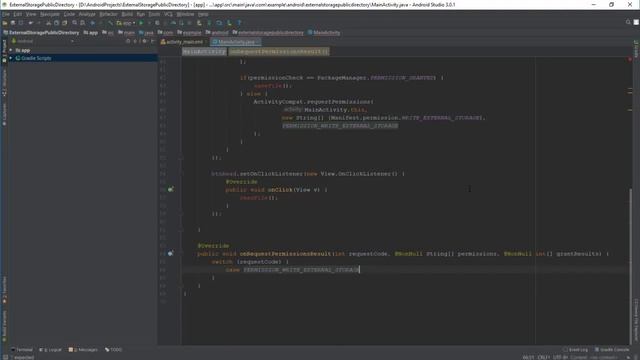Open the VCS menu
Screen dimensions: 640x360
tap(168, 14)
